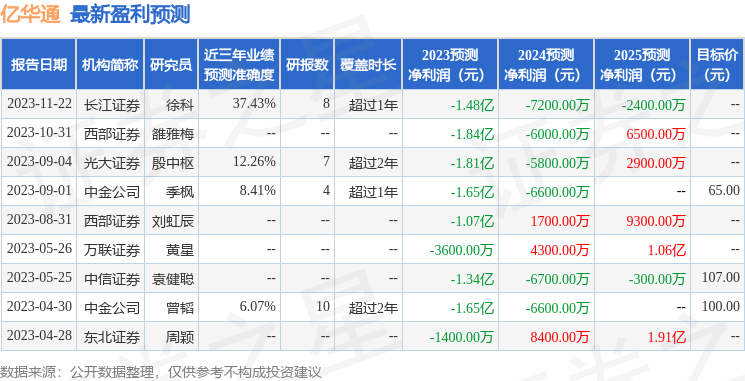Viewport: 745px width, 381px height.
Task: Click the date 2023-04-30
Action: coord(39,307)
